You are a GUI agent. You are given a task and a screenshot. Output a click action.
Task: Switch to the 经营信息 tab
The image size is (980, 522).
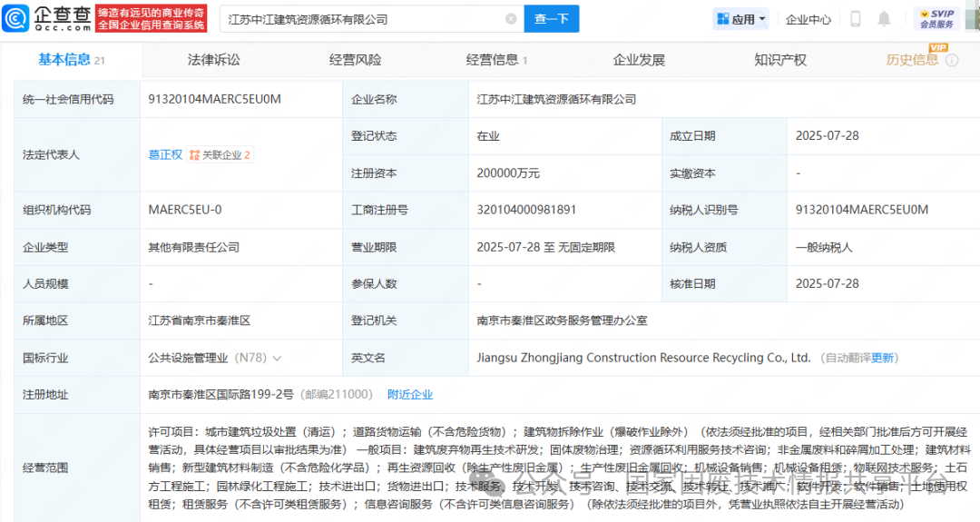pos(496,60)
